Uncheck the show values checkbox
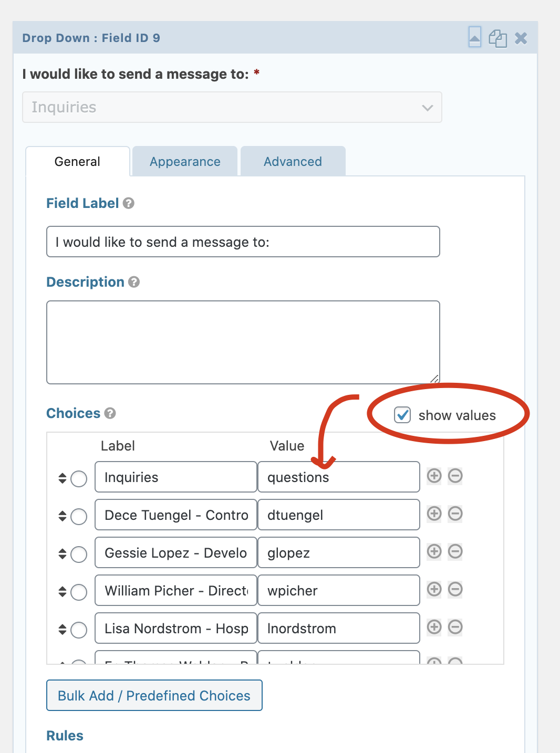The width and height of the screenshot is (560, 753). (402, 415)
